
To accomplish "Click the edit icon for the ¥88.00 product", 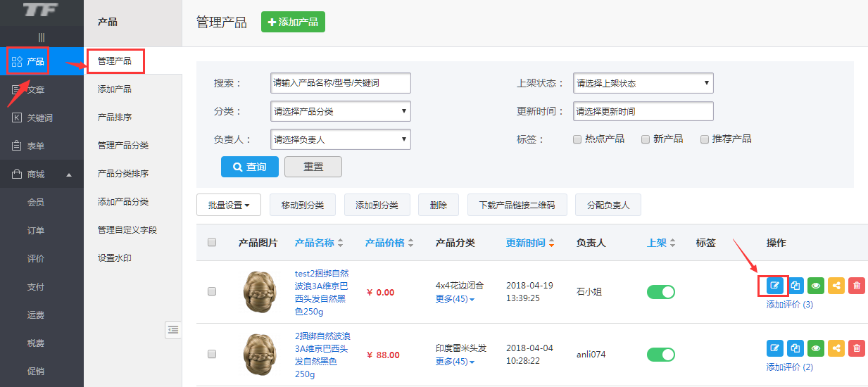I will click(x=774, y=348).
